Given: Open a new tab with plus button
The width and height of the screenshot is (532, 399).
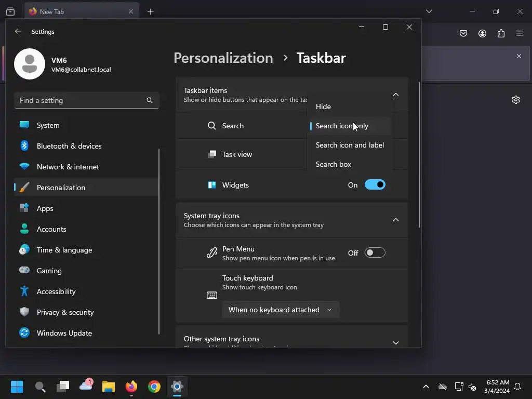Looking at the screenshot, I should (150, 12).
